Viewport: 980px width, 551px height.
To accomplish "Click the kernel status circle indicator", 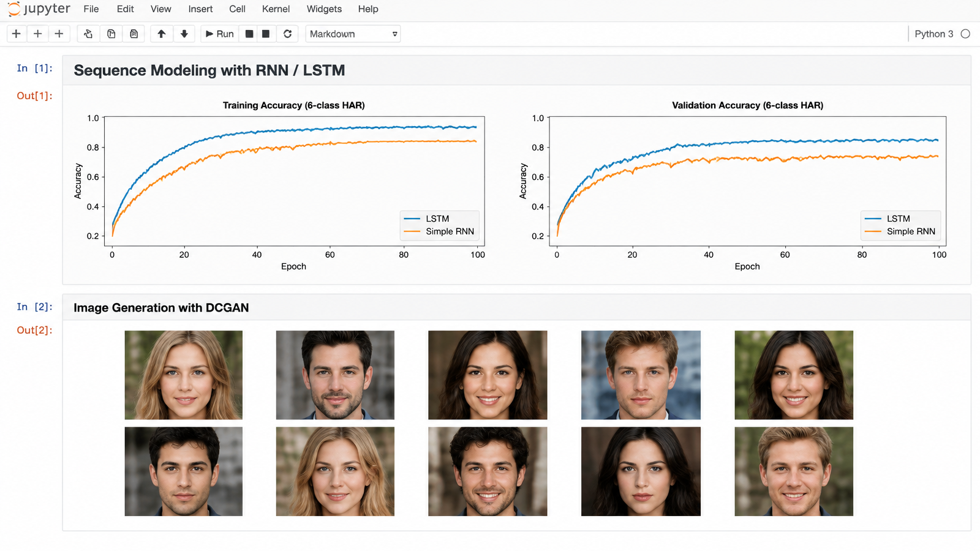I will [x=965, y=34].
